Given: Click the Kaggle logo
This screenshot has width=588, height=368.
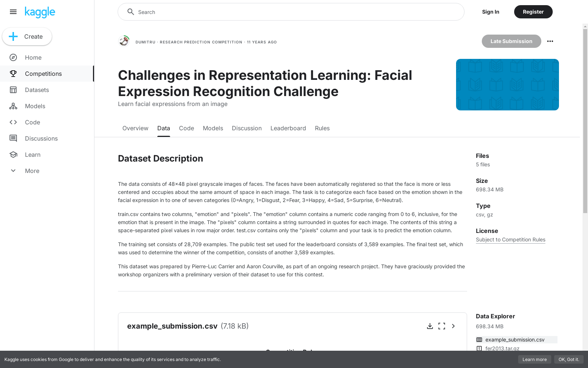Looking at the screenshot, I should pyautogui.click(x=40, y=12).
